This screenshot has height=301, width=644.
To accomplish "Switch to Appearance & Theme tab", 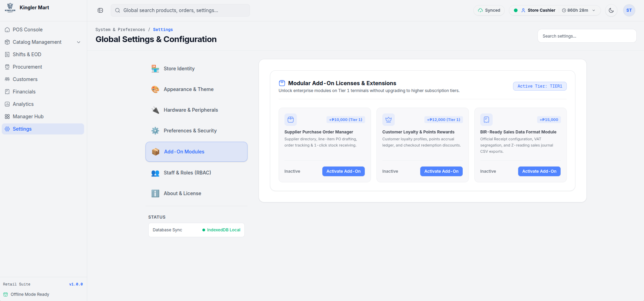I will point(197,89).
